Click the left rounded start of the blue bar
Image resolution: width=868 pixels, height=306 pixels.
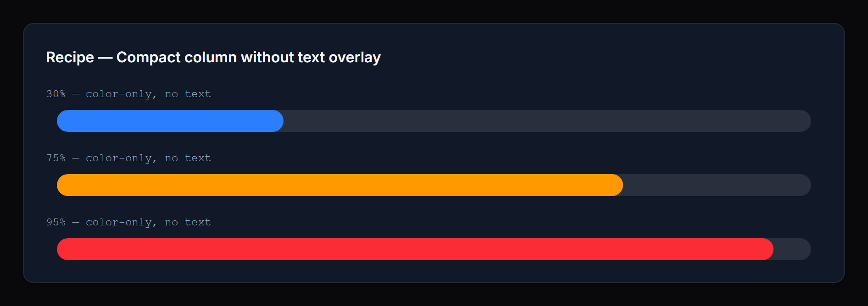tap(62, 121)
